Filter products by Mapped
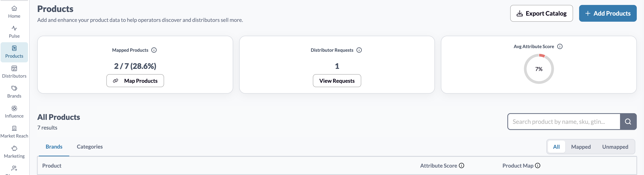The height and width of the screenshot is (175, 644). coord(581,147)
